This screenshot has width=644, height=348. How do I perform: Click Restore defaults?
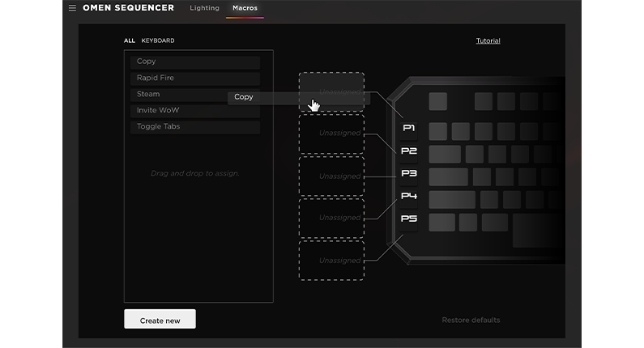point(471,320)
